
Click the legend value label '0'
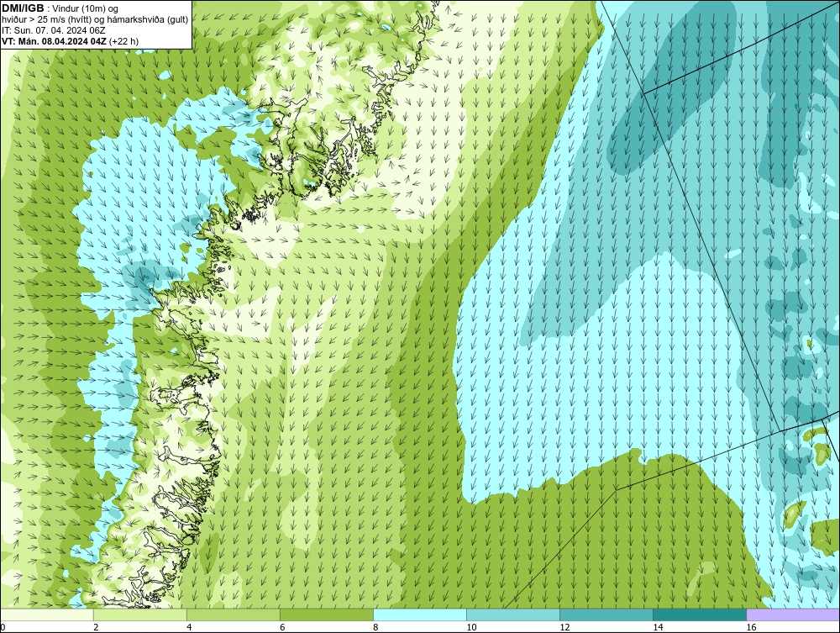tap(3, 627)
